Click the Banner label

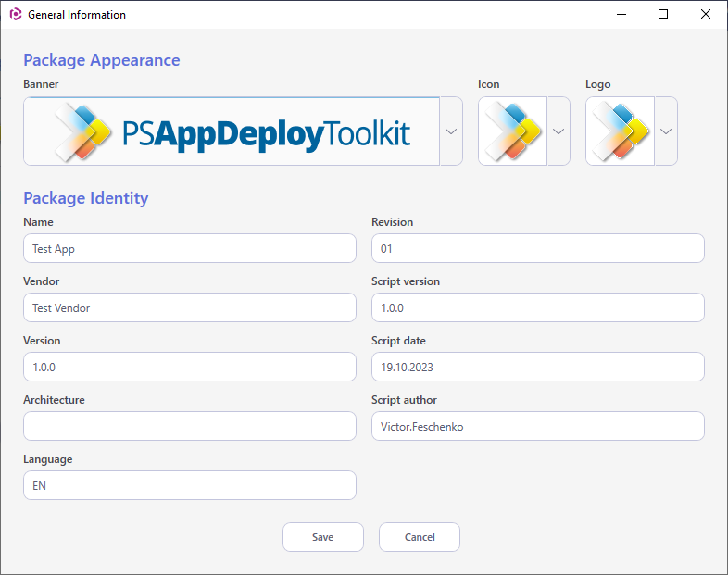click(x=41, y=84)
